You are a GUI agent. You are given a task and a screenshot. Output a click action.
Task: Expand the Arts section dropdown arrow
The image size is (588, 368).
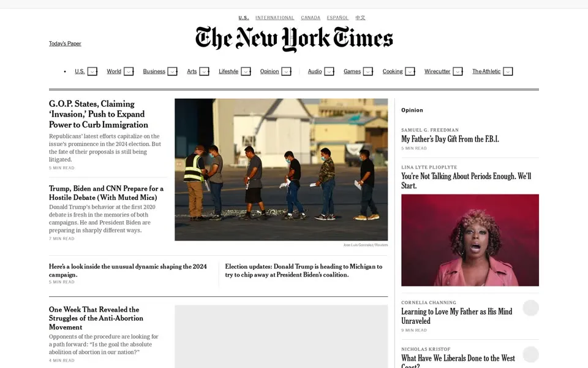tap(204, 71)
